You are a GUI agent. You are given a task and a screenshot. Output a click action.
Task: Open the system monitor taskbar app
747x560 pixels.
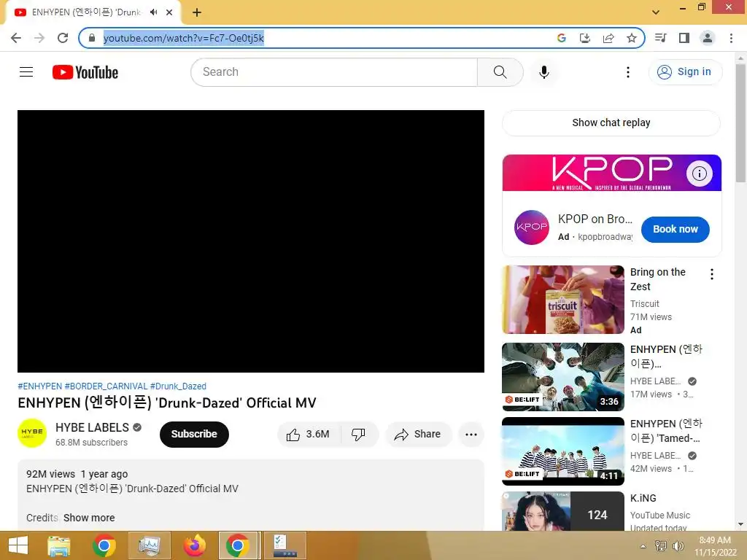click(150, 545)
